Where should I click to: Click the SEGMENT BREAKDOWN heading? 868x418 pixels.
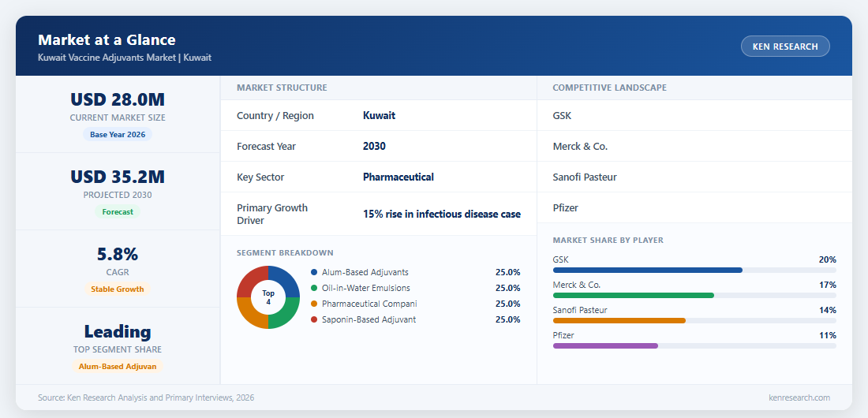point(285,253)
